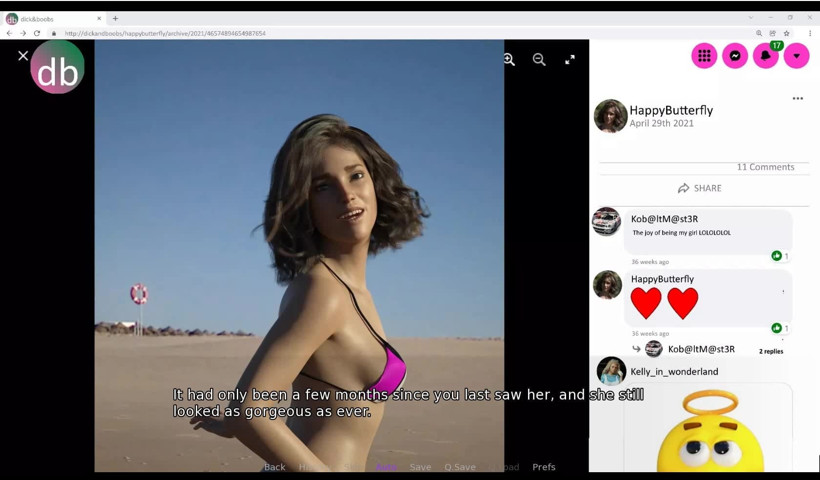Open a new browser tab
Viewport: 820px width, 480px height.
(115, 18)
